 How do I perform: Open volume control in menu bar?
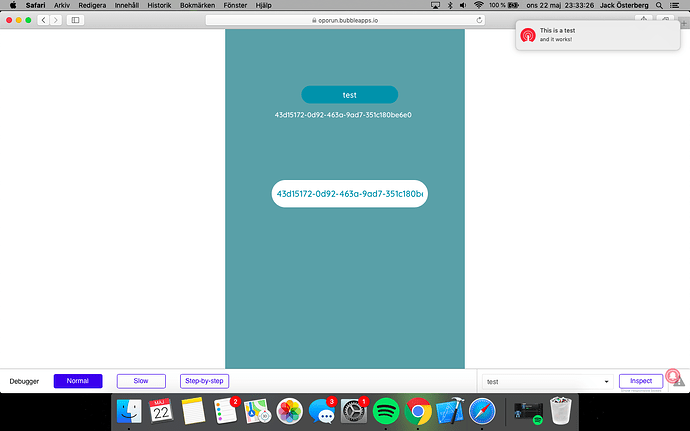pyautogui.click(x=463, y=5)
